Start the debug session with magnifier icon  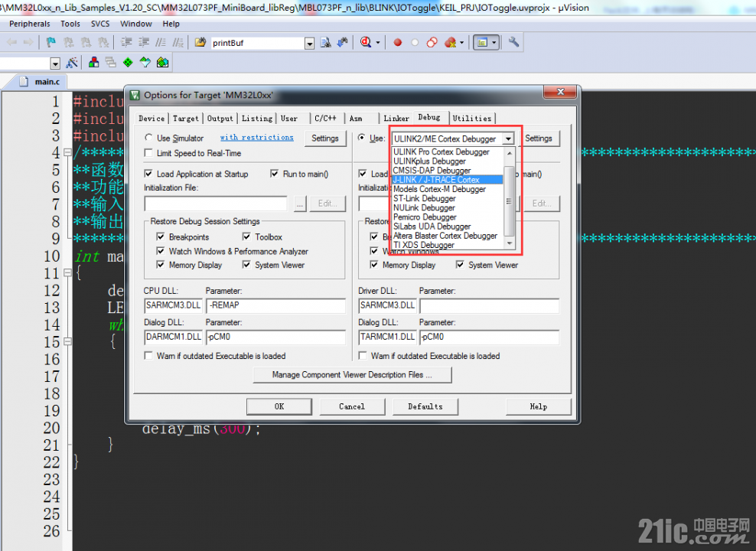tap(366, 42)
